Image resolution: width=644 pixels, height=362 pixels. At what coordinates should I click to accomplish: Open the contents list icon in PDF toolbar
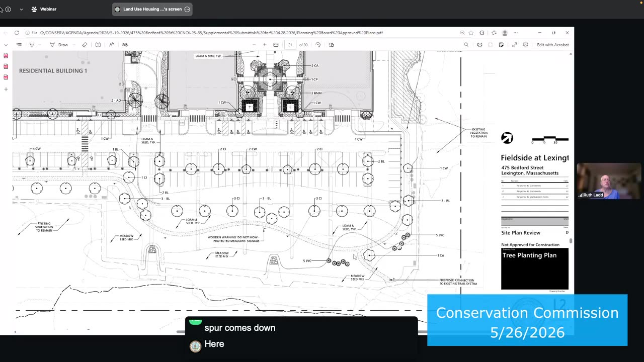[x=19, y=45]
